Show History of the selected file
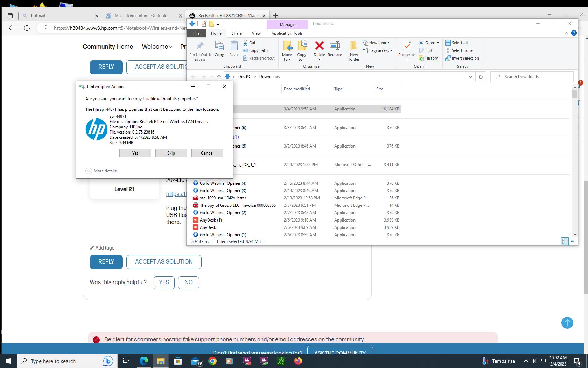This screenshot has width=588, height=368. point(428,58)
